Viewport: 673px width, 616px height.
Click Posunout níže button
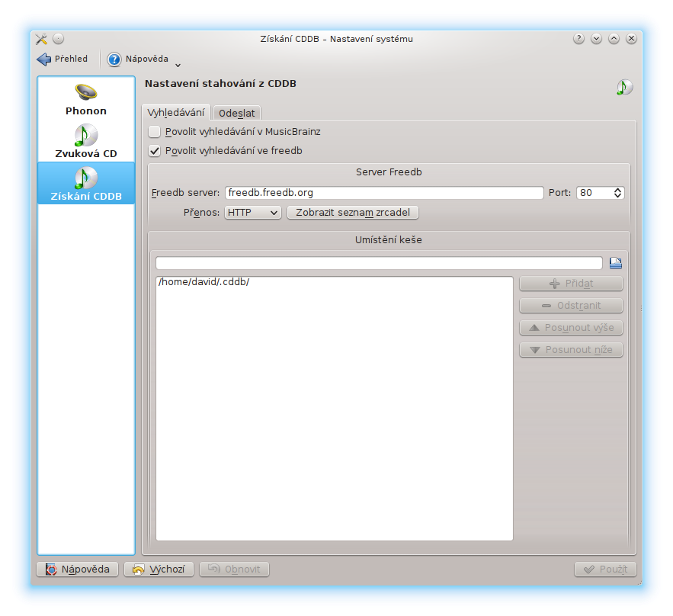571,349
